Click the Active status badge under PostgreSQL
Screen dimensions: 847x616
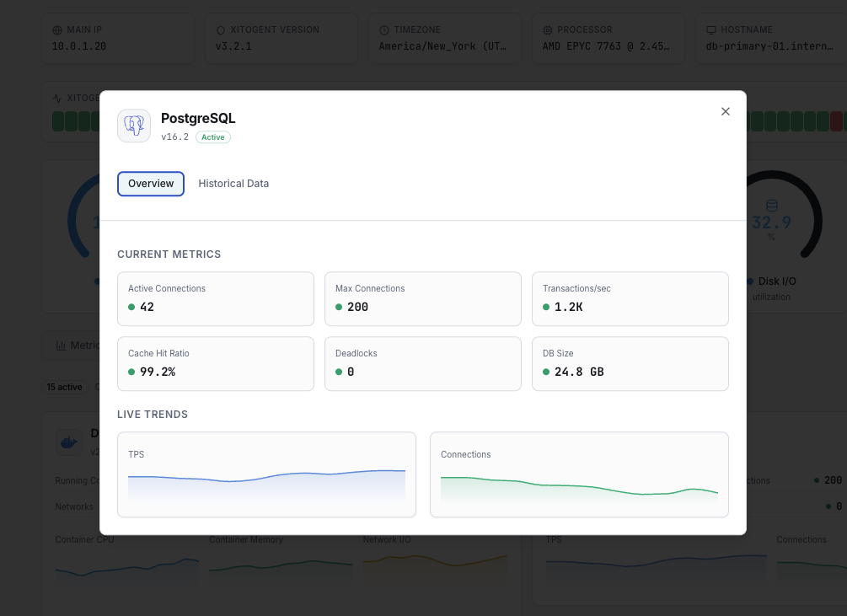point(212,137)
